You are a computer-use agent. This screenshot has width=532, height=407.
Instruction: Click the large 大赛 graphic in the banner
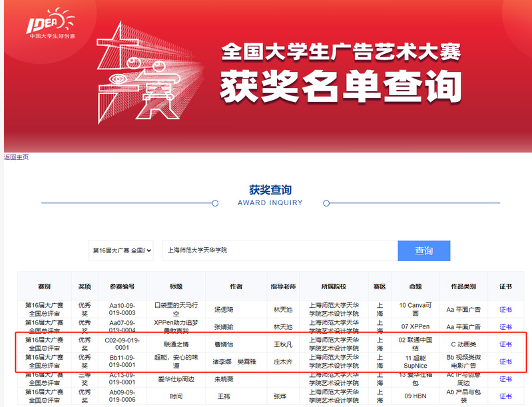(x=150, y=77)
